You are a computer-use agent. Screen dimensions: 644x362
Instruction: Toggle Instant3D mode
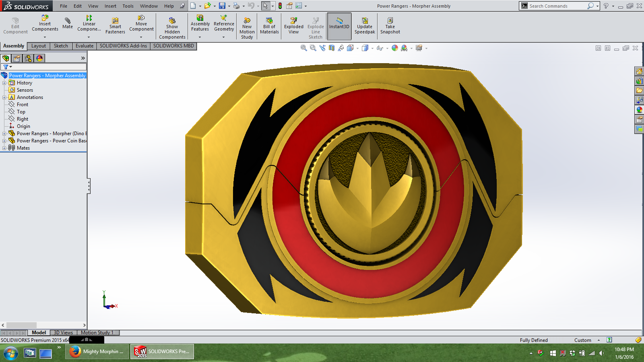(339, 26)
